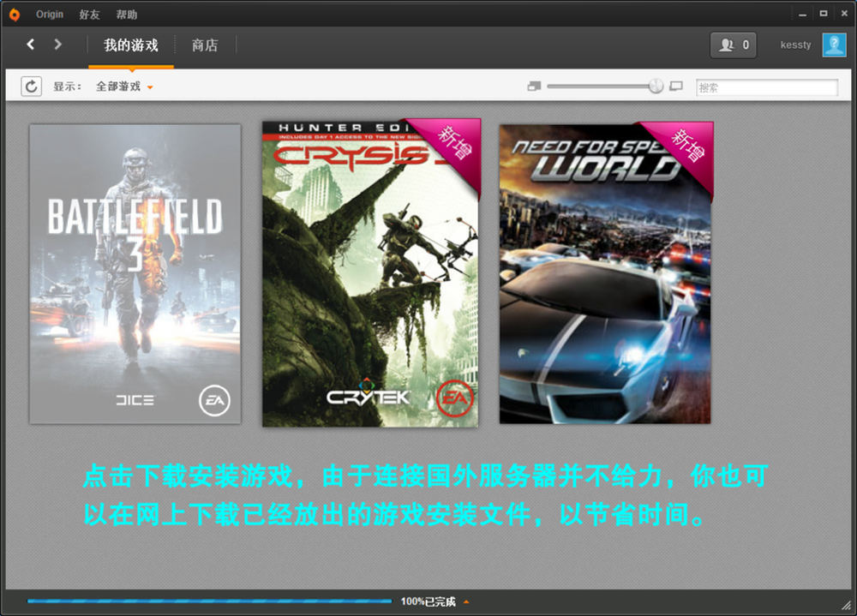Click the kessty username
The width and height of the screenshot is (857, 616).
pyautogui.click(x=795, y=45)
